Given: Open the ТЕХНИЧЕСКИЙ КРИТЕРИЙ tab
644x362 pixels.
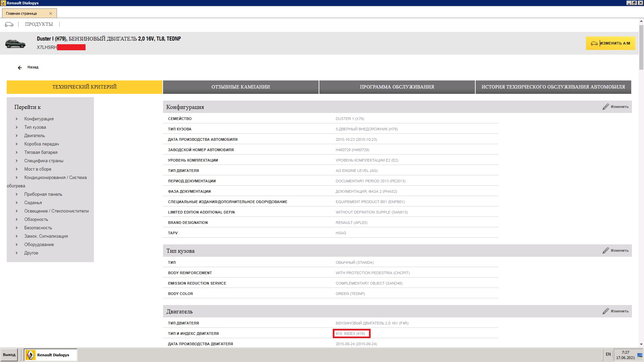Looking at the screenshot, I should 85,87.
